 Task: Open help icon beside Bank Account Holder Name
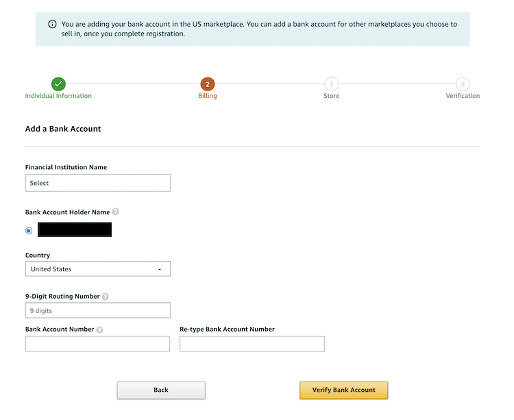115,212
